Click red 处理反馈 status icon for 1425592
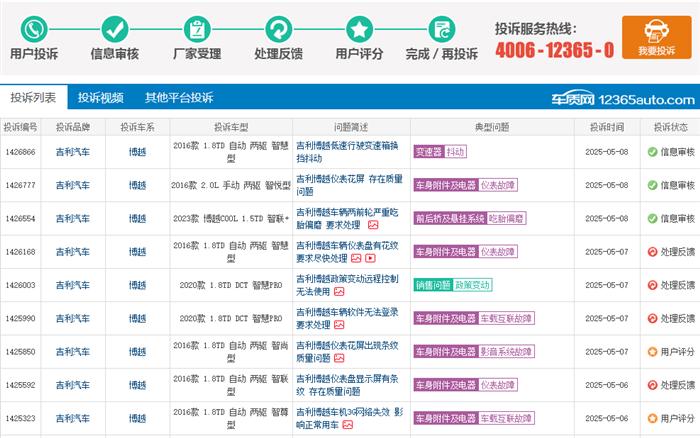The height and width of the screenshot is (438, 700). coord(652,385)
